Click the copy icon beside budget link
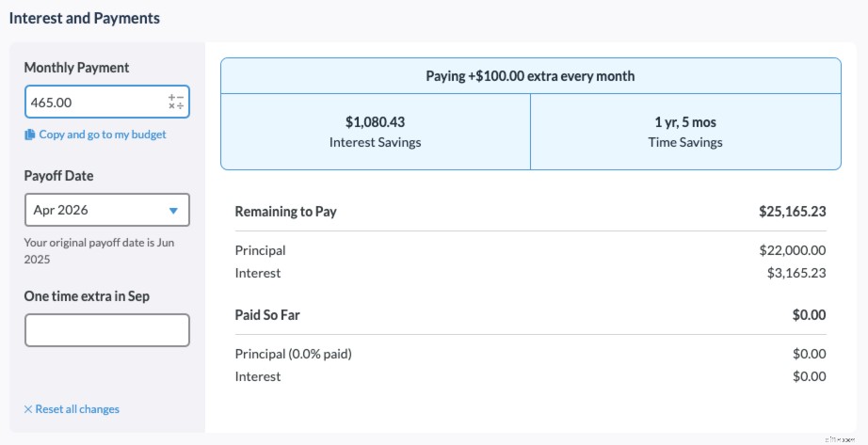Viewport: 868px width, 445px height. (30, 135)
